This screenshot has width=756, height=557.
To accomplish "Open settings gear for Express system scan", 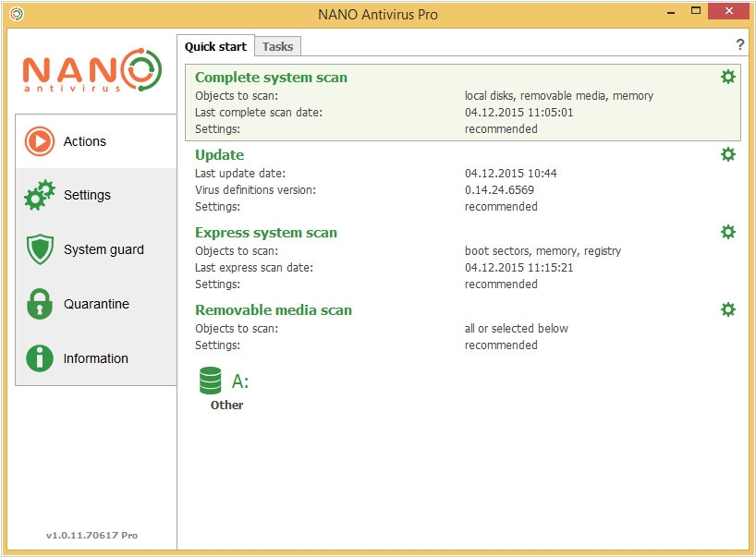I will click(727, 232).
